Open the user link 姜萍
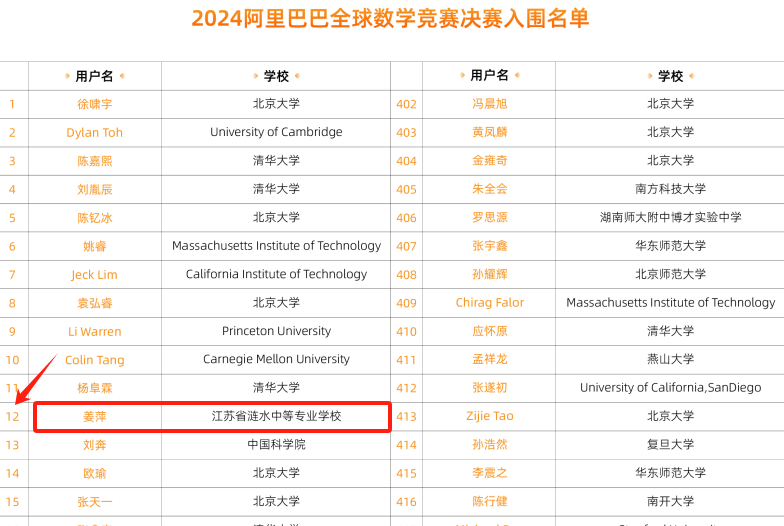Screen dimensions: 784x526 [x=95, y=416]
